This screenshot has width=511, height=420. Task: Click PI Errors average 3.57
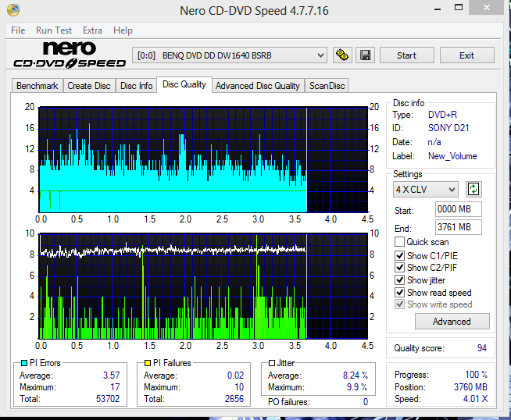coord(112,376)
